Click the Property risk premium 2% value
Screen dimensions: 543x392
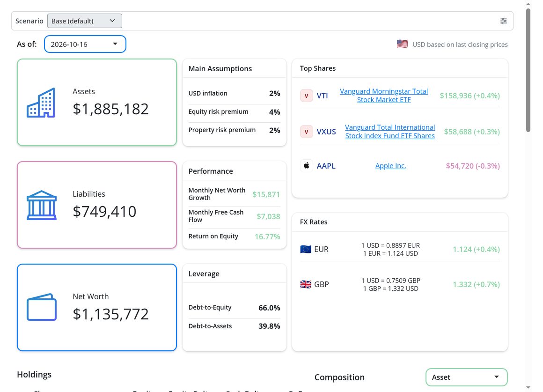[x=275, y=130]
